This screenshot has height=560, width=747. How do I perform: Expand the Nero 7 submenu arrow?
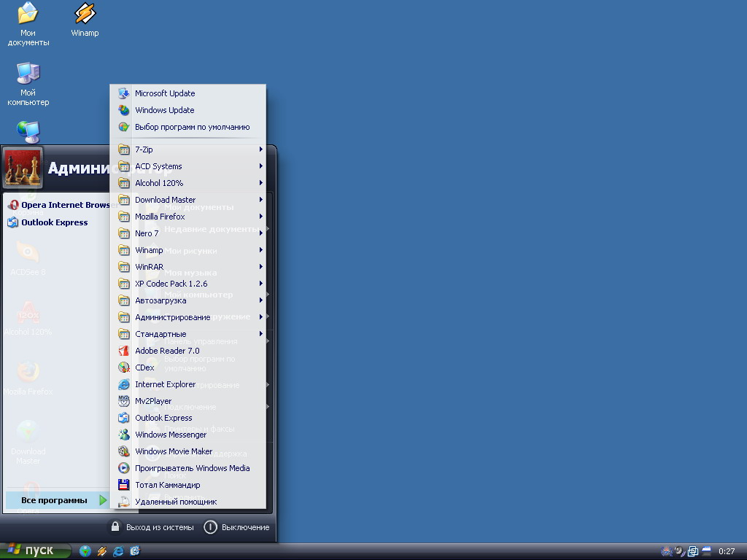tap(261, 233)
